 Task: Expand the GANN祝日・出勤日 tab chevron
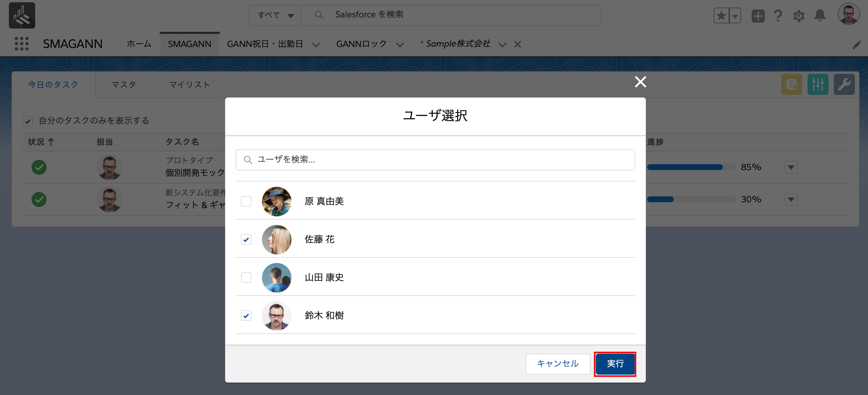tap(316, 44)
